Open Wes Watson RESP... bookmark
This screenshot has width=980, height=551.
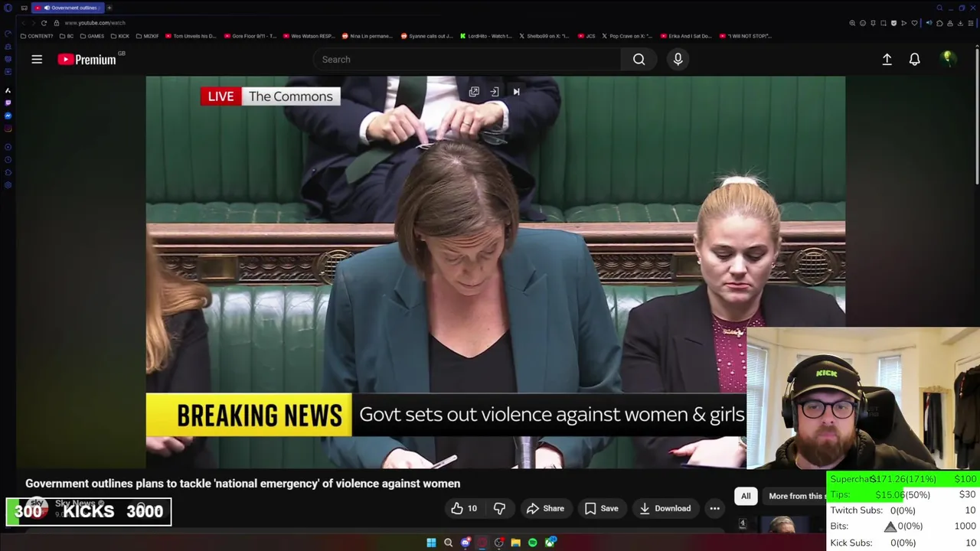click(309, 36)
